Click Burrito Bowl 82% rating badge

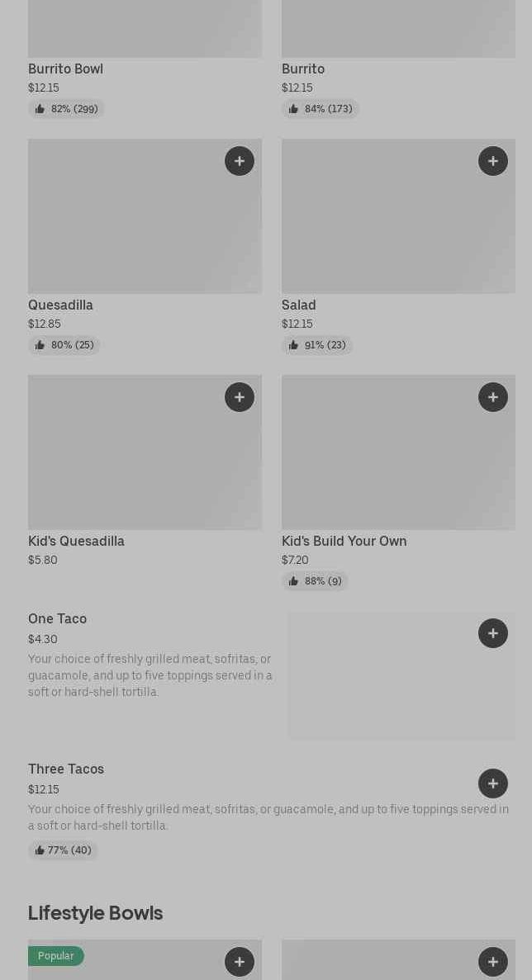tap(66, 109)
